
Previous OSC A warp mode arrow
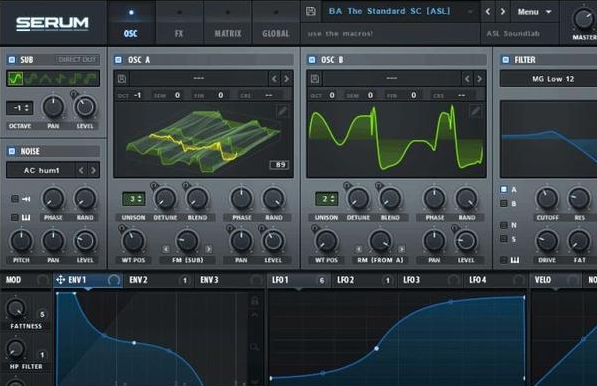point(166,249)
